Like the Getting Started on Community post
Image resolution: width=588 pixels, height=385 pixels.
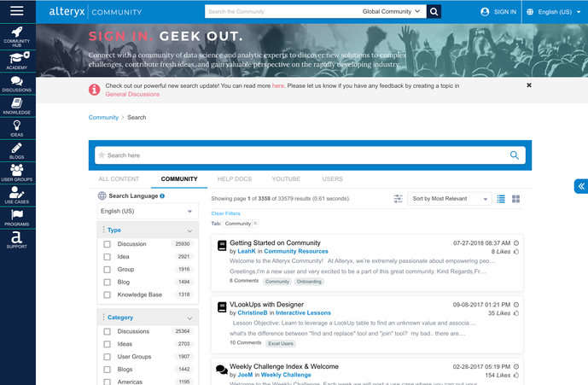(516, 252)
